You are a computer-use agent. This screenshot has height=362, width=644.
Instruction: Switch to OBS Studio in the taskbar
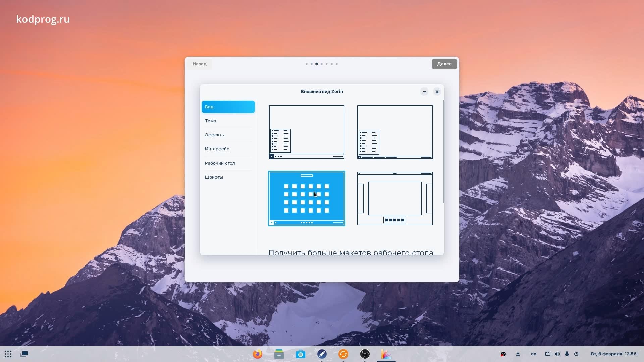click(x=365, y=354)
